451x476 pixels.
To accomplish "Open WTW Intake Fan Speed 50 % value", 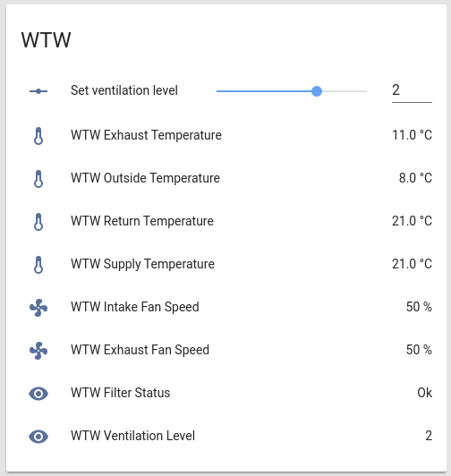I will [x=419, y=307].
